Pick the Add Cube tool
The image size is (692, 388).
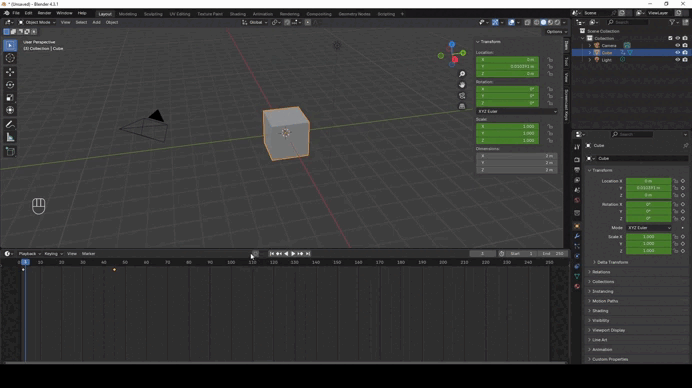pyautogui.click(x=10, y=152)
